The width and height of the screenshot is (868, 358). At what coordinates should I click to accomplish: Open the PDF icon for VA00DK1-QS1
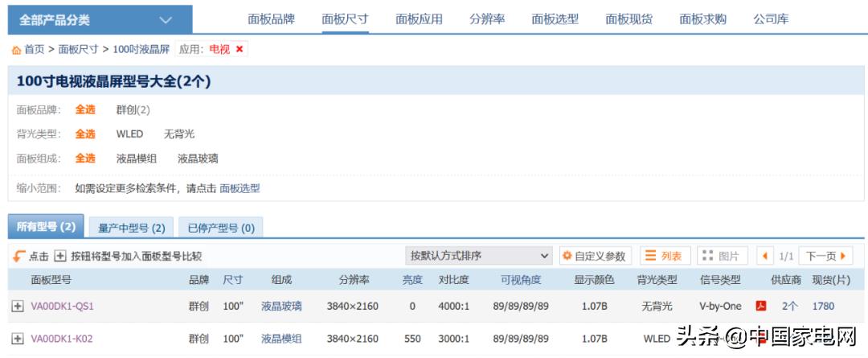pos(761,306)
